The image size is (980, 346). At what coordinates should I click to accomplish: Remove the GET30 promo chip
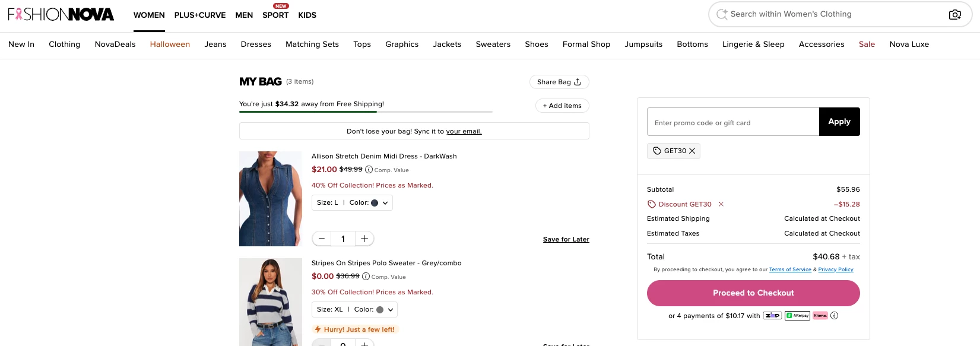tap(692, 151)
